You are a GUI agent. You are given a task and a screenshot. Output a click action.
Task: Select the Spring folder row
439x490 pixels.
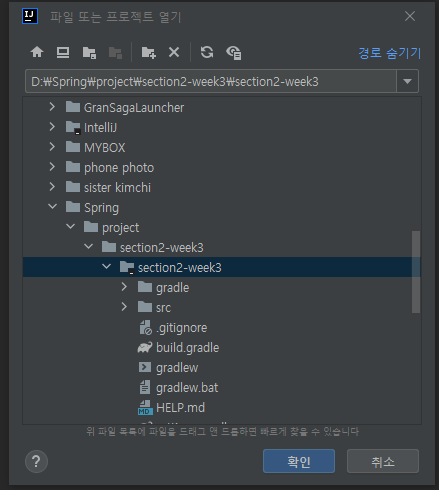pos(222,207)
